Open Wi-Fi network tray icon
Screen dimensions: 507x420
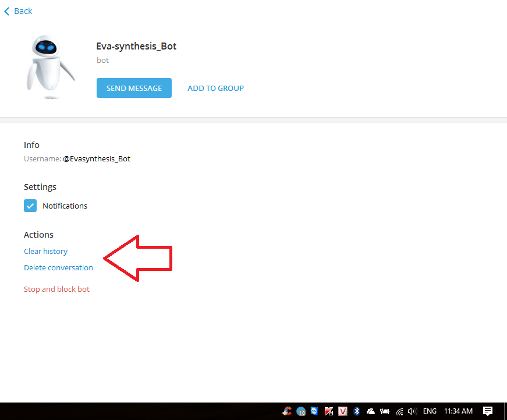399,412
